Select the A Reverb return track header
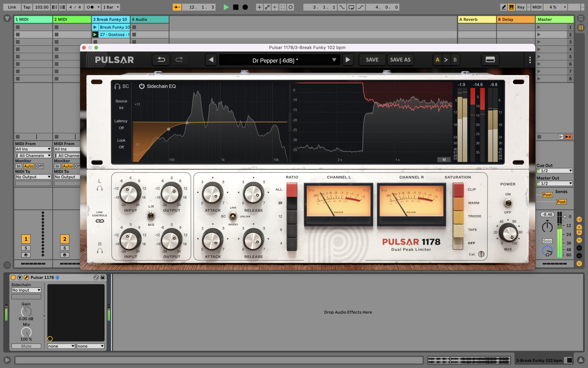 [x=477, y=19]
